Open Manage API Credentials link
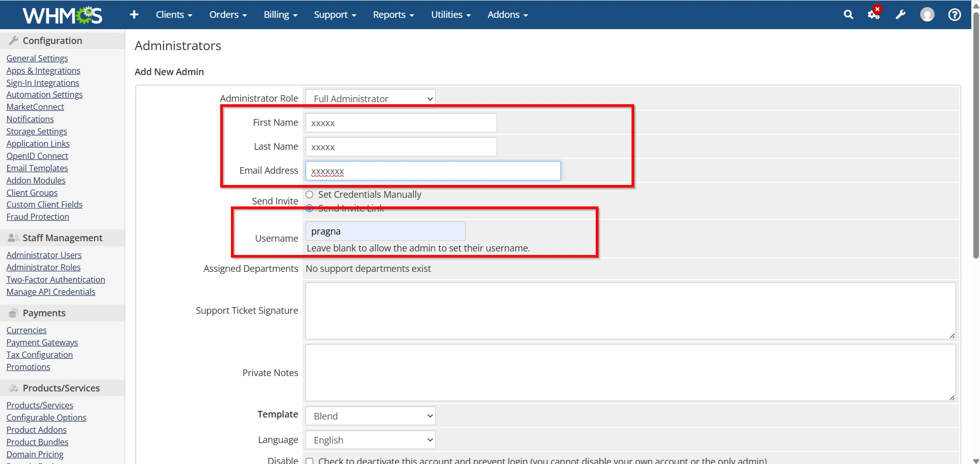The image size is (980, 464). 51,292
